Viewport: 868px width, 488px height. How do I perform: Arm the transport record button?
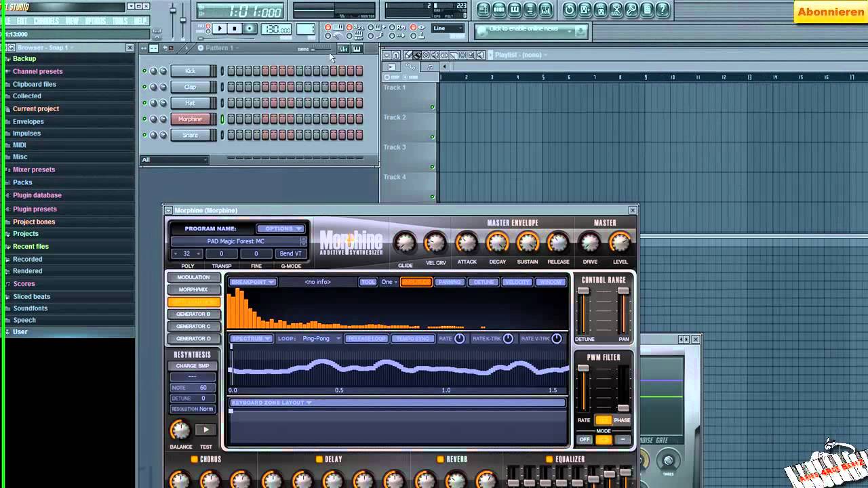250,28
